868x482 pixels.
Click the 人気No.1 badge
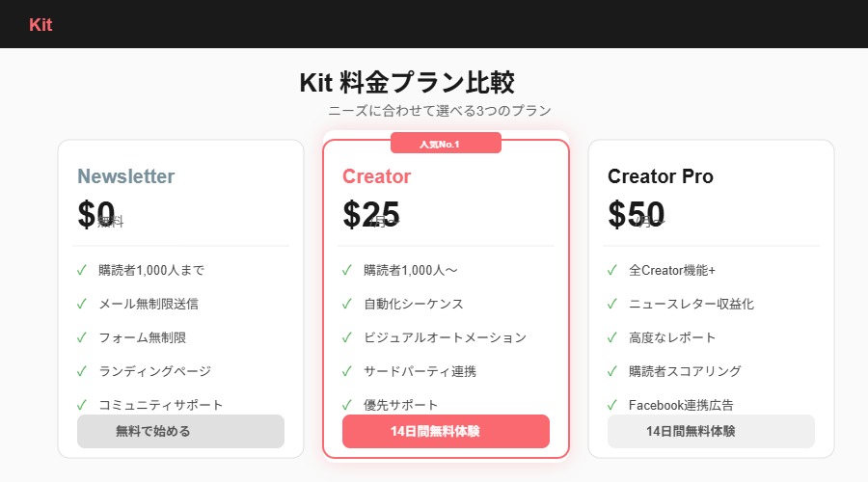tap(446, 144)
